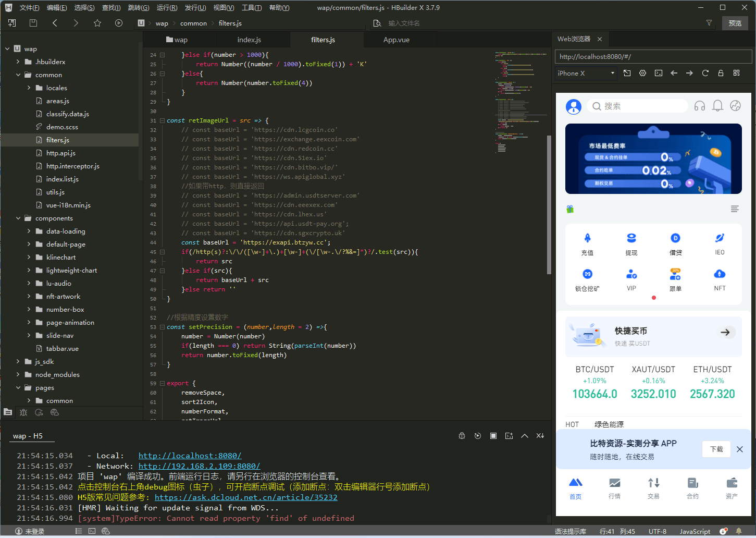The width and height of the screenshot is (756, 538).
Task: Click the run play icon in toolbar
Action: tap(119, 23)
